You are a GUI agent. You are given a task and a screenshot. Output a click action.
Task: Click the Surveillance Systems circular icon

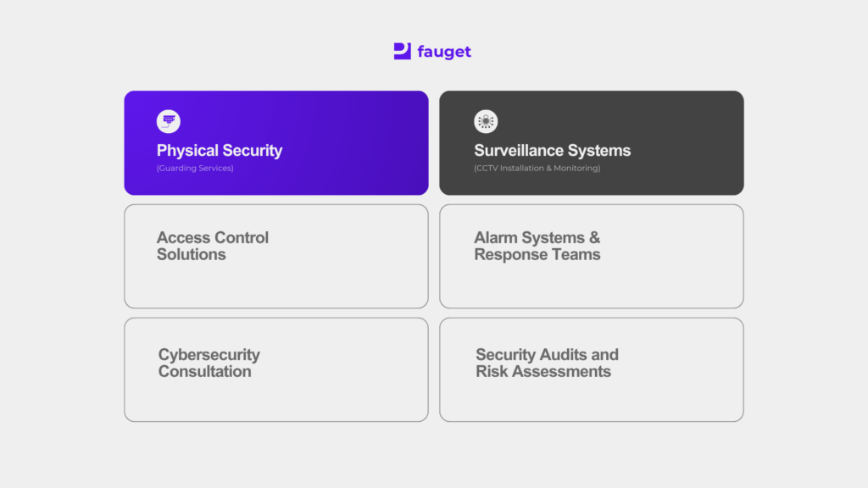pos(486,121)
